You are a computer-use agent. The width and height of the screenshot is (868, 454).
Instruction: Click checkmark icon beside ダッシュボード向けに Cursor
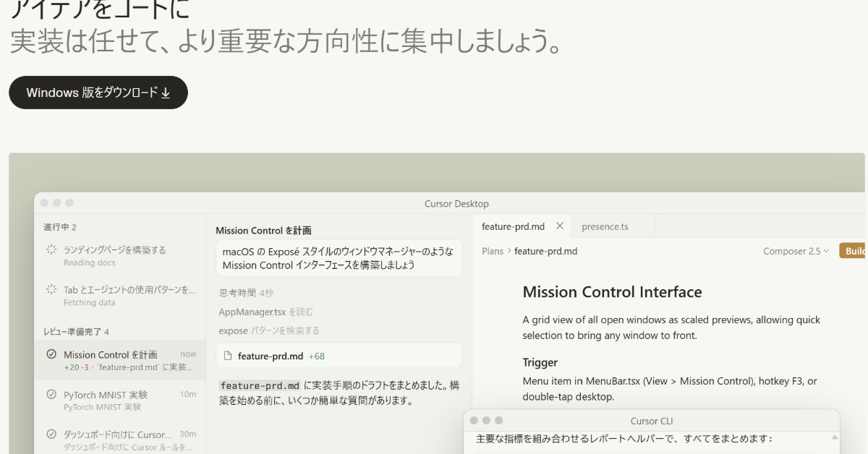(51, 434)
